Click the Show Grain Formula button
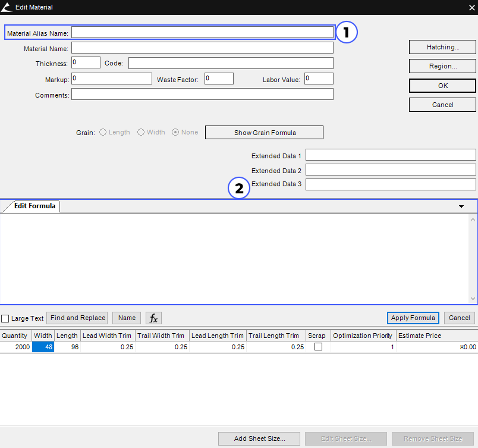Viewport: 478px width, 448px height. (x=264, y=132)
